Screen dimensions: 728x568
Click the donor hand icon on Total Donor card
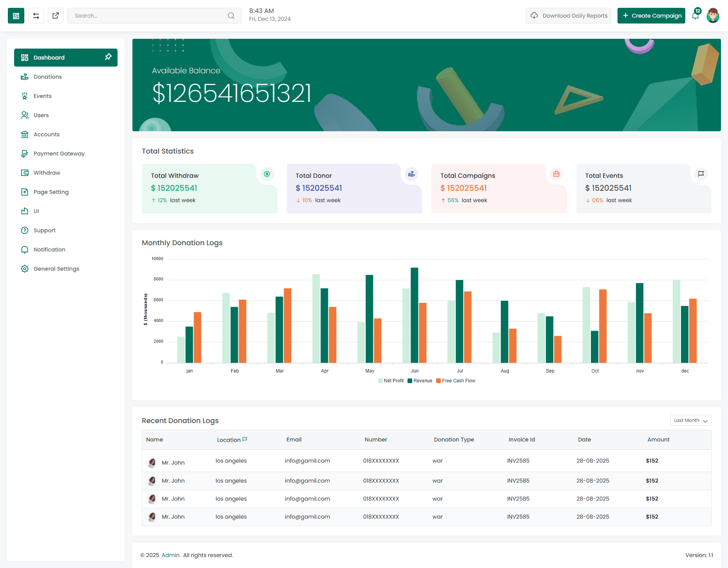point(411,174)
